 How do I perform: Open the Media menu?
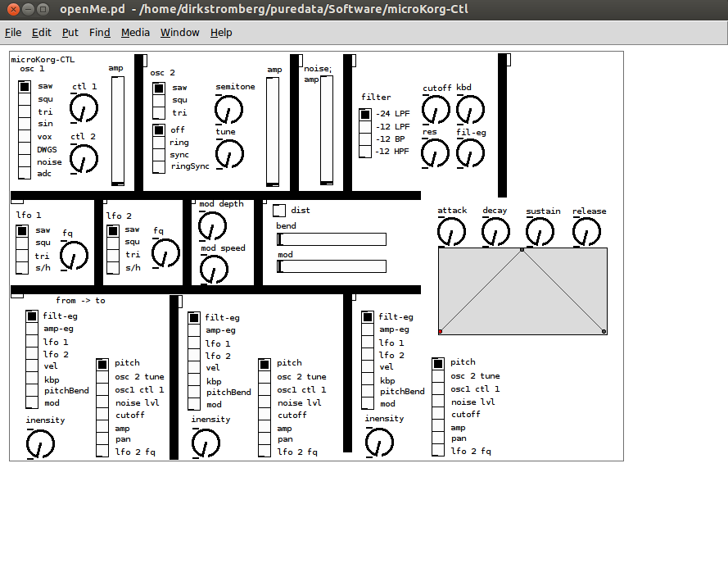pyautogui.click(x=135, y=33)
